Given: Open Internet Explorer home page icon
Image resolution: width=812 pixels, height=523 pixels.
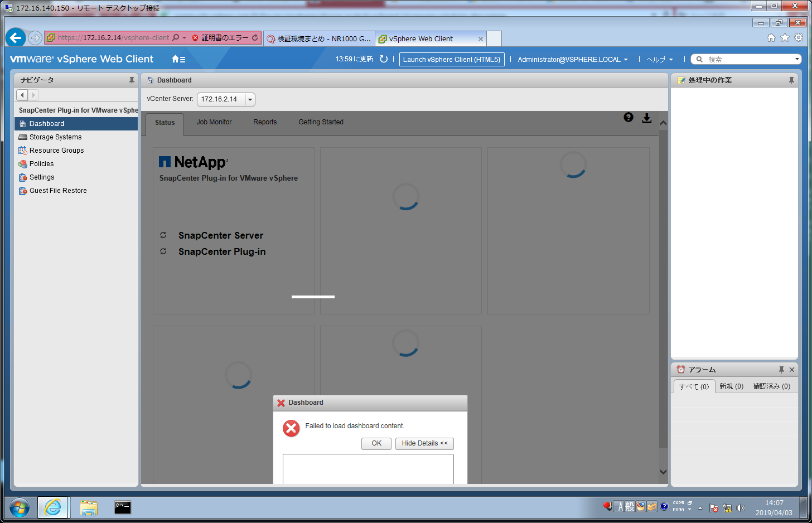Looking at the screenshot, I should (x=771, y=38).
